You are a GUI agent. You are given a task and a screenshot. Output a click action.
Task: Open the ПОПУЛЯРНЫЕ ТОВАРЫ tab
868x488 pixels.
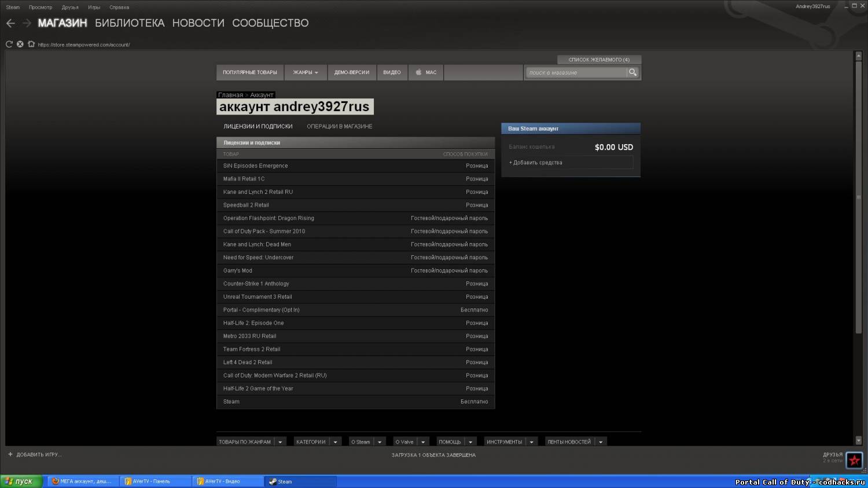click(x=250, y=72)
